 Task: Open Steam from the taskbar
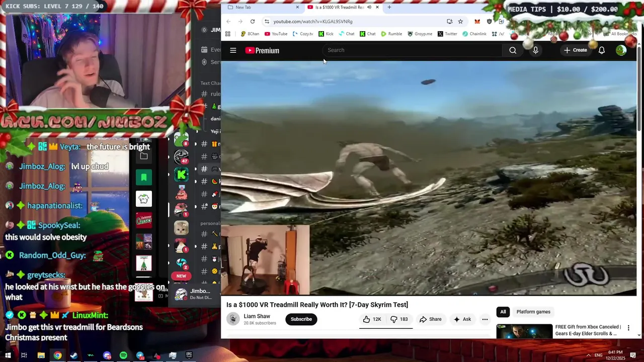pyautogui.click(x=74, y=355)
